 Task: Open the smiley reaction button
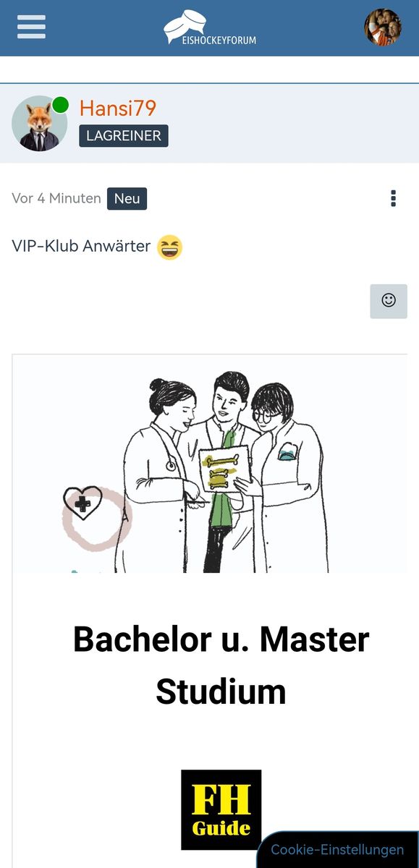point(389,301)
